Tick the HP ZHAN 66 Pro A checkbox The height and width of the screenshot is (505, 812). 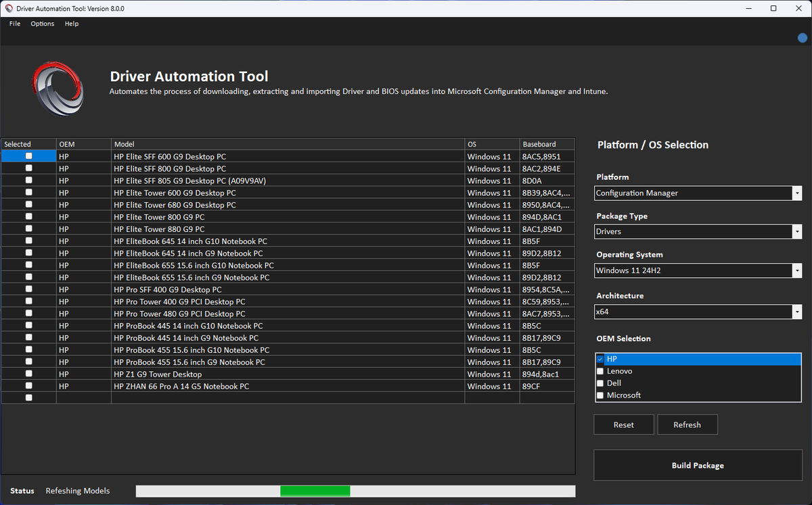click(28, 386)
